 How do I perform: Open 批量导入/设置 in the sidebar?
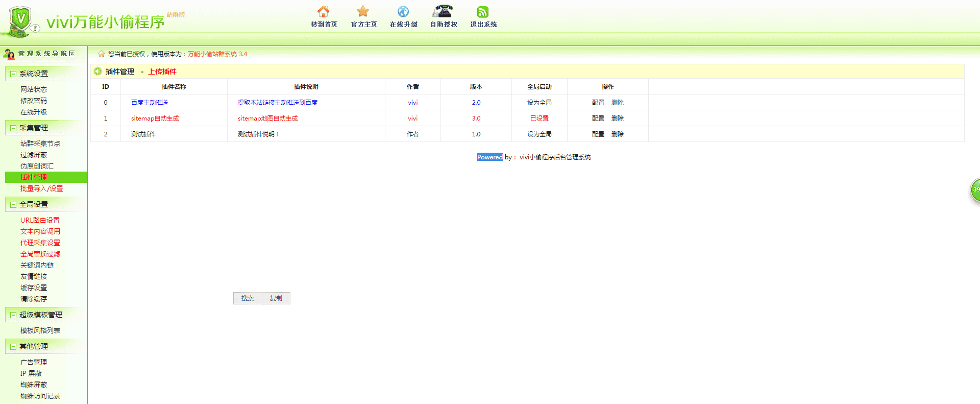pos(42,188)
